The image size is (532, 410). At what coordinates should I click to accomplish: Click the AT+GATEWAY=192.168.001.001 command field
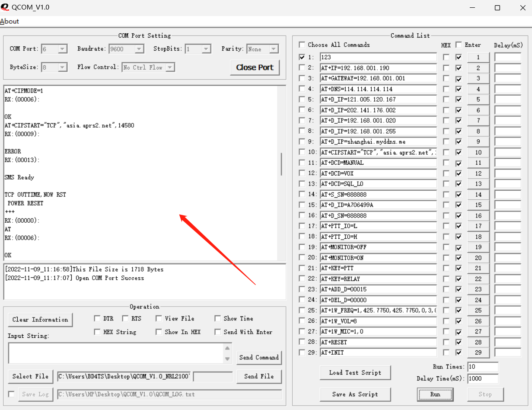tap(378, 78)
